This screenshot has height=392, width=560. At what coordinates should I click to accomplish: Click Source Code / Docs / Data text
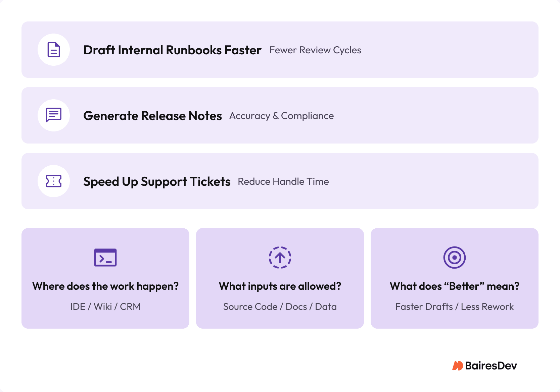coord(280,306)
